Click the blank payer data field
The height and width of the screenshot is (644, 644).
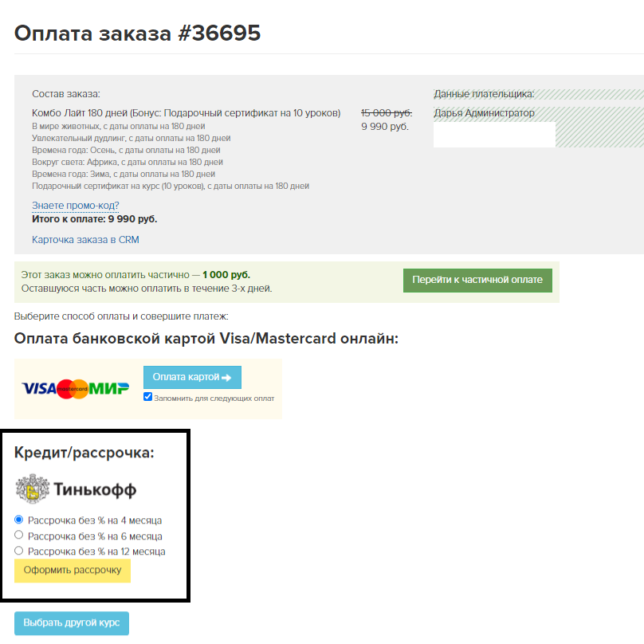[x=494, y=135]
